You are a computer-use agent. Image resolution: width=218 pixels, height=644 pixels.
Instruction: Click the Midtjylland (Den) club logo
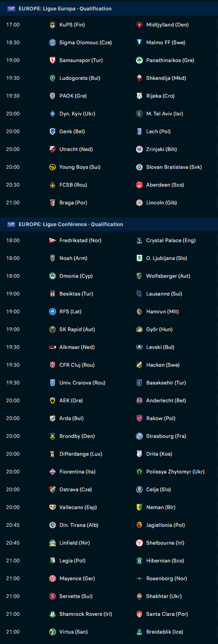pyautogui.click(x=139, y=25)
